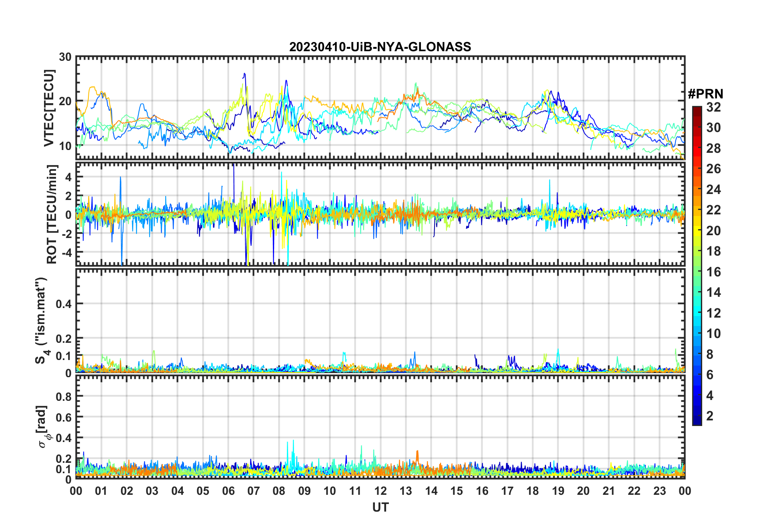Click the rainbow PRN colorbar strip
The width and height of the screenshot is (761, 532).
tap(697, 266)
